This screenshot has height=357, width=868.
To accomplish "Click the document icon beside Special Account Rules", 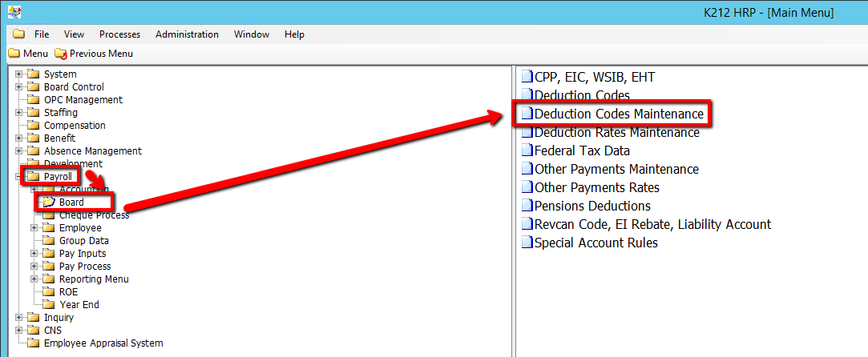I will (527, 243).
